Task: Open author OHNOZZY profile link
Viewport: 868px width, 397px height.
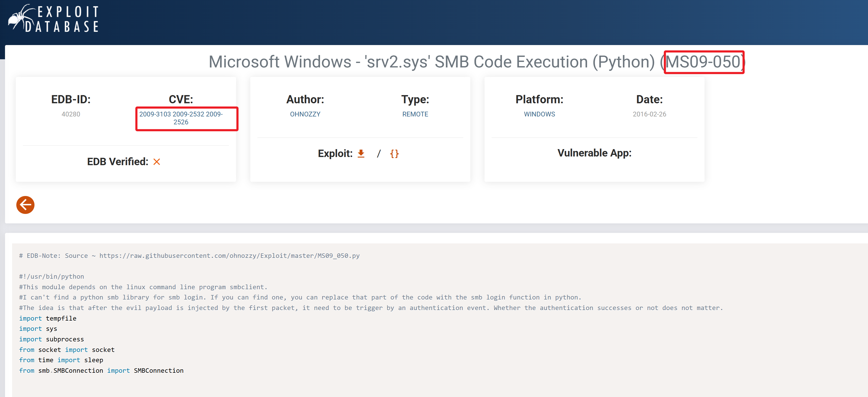Action: (x=305, y=114)
